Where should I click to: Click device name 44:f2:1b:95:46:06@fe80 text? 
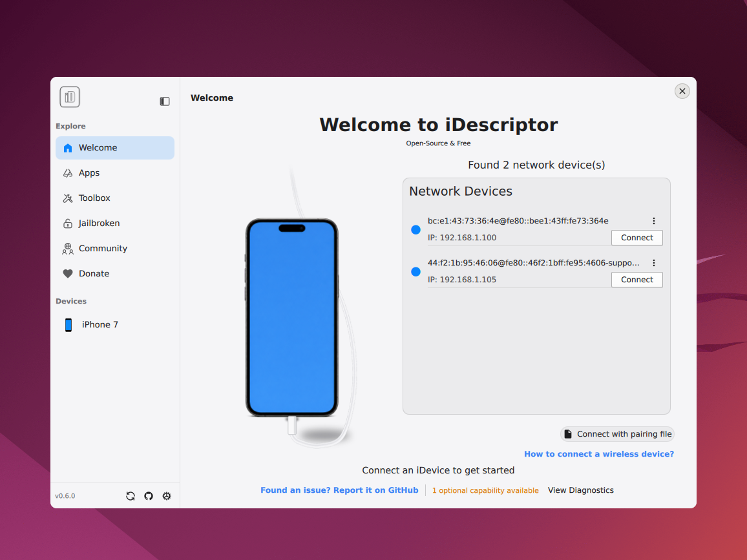click(534, 263)
